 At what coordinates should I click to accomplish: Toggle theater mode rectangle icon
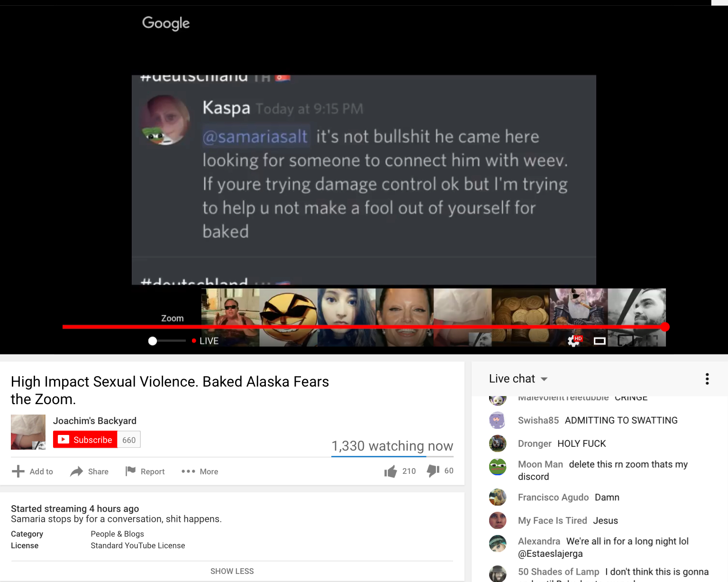pyautogui.click(x=600, y=341)
